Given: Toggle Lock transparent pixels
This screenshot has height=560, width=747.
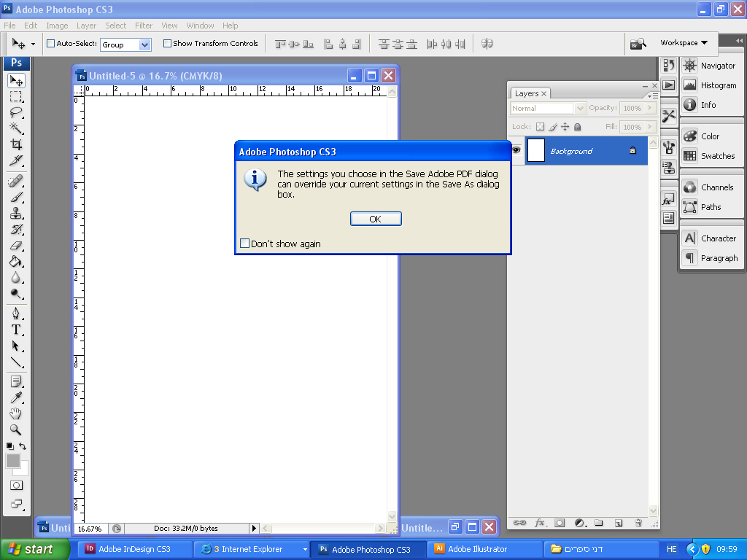Looking at the screenshot, I should [x=541, y=127].
